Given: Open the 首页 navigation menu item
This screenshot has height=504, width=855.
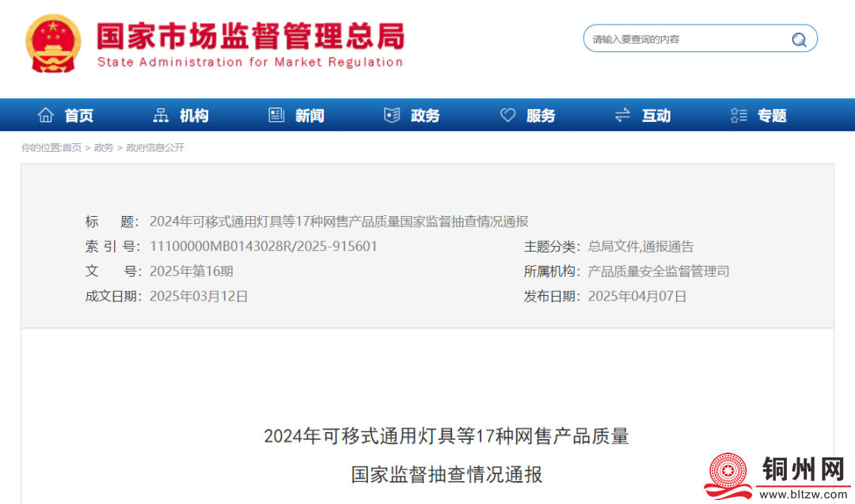Looking at the screenshot, I should [x=79, y=116].
